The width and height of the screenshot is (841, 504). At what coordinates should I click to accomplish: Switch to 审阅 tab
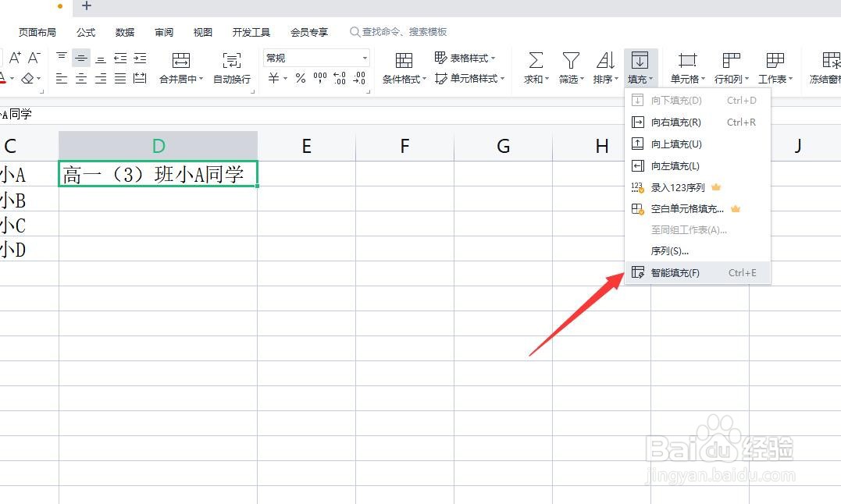pyautogui.click(x=164, y=32)
